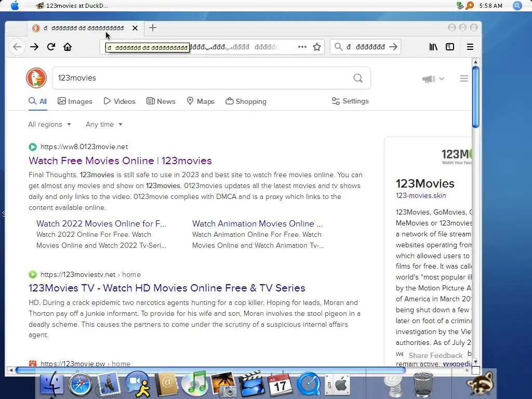
Task: Bookmark this page with the star
Action: 317,47
